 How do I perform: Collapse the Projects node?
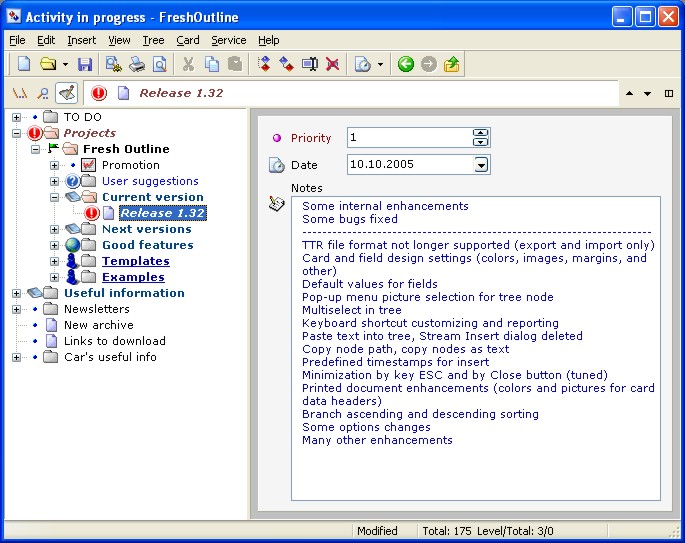pyautogui.click(x=16, y=133)
